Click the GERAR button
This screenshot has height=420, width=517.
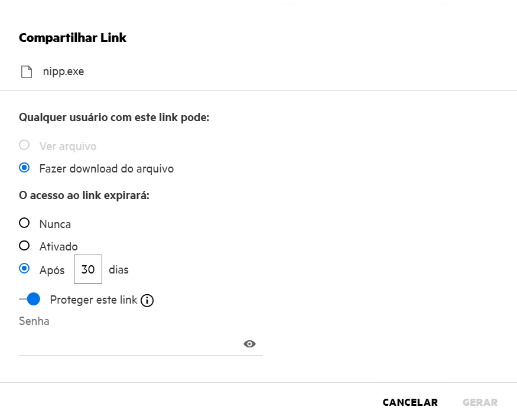tap(480, 402)
